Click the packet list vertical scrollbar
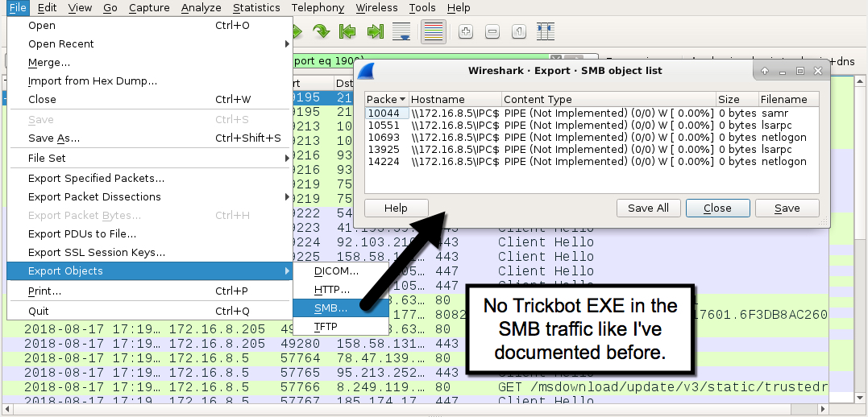This screenshot has height=417, width=868. click(x=860, y=237)
